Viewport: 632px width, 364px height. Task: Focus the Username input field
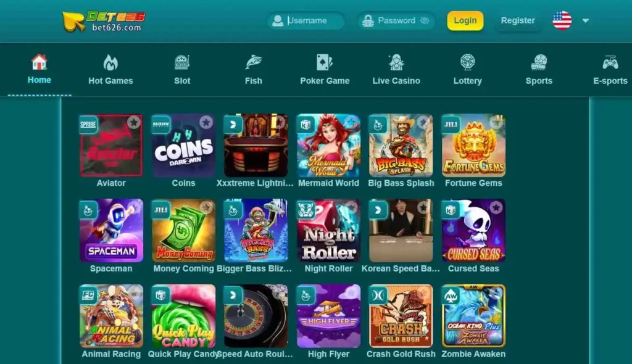[x=306, y=20]
